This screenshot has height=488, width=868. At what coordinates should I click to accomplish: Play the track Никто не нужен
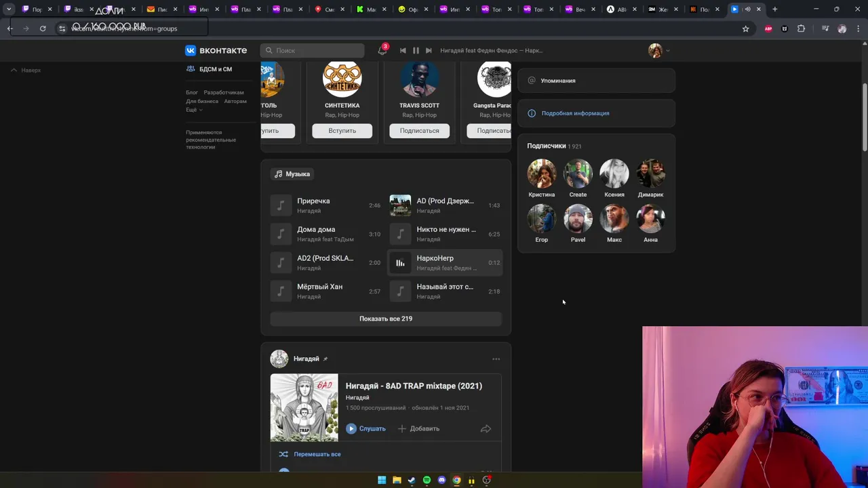pyautogui.click(x=446, y=234)
